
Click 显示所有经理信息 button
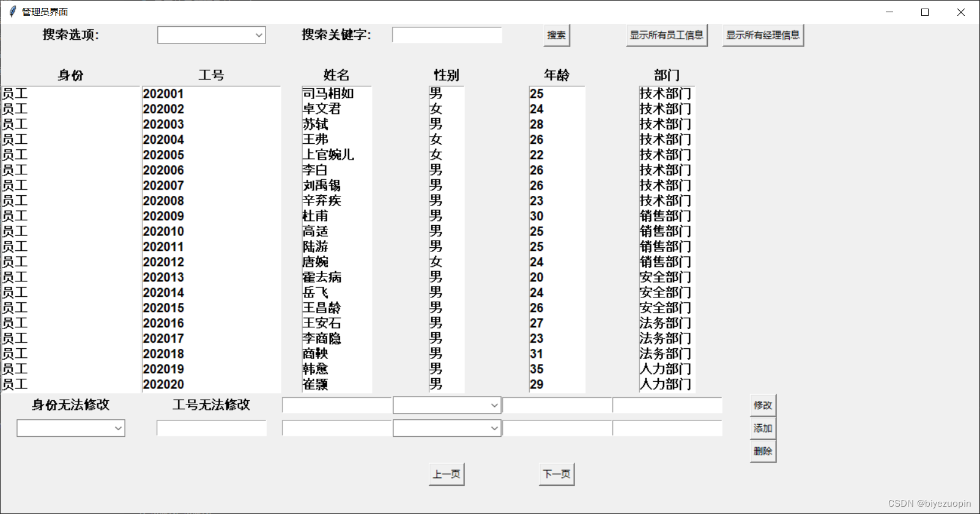click(763, 35)
